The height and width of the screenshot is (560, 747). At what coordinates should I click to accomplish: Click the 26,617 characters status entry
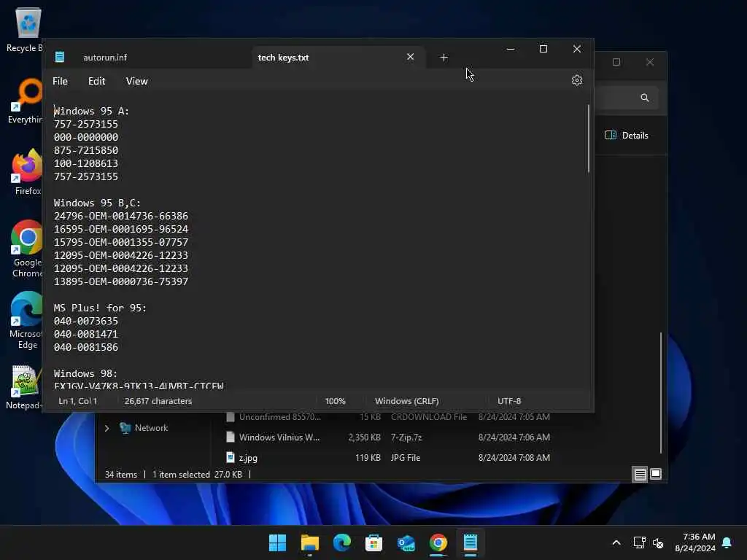pos(158,401)
